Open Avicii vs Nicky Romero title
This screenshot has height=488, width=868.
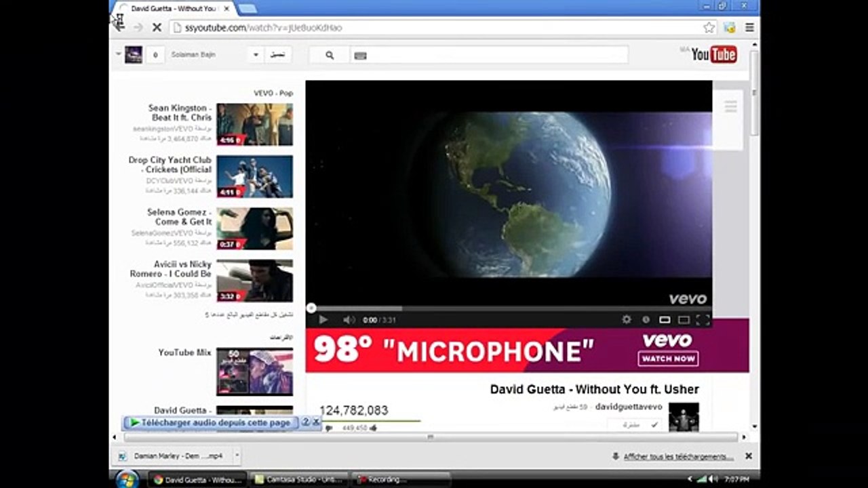click(170, 269)
